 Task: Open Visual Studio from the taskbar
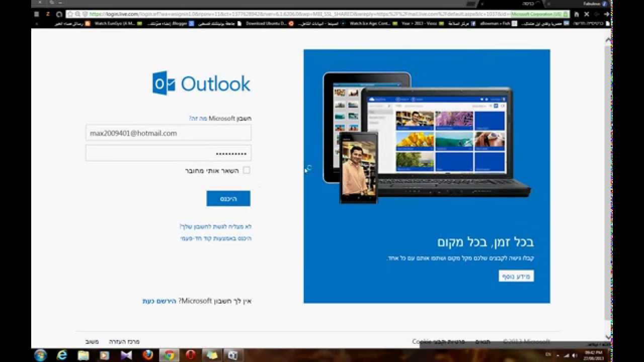[x=126, y=355]
